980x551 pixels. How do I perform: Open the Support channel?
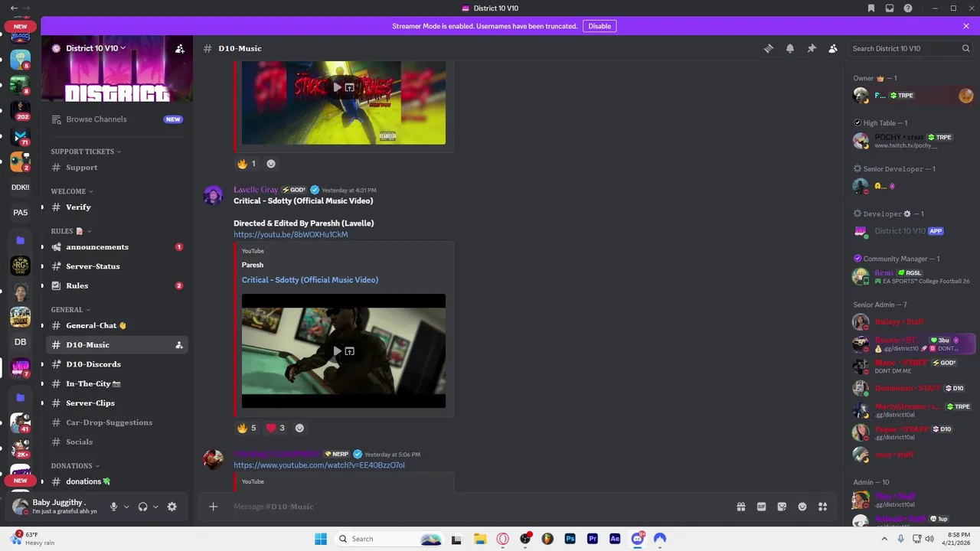click(x=117, y=168)
